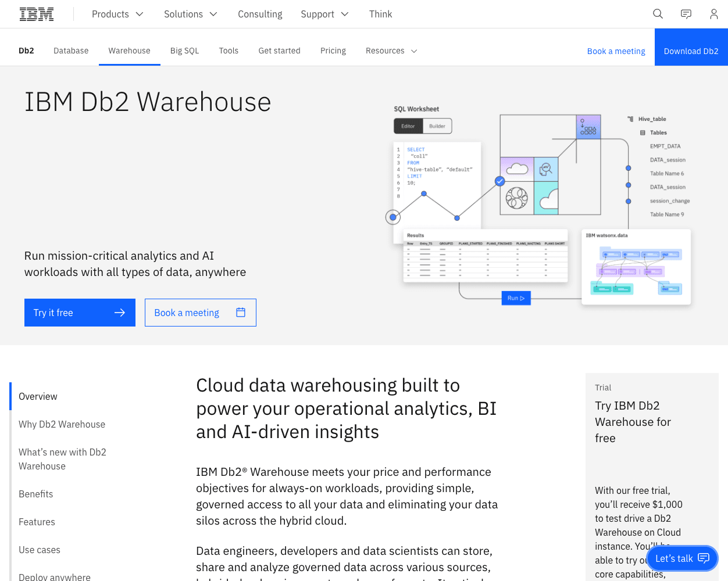
Task: Click calendar icon on Book a meeting button
Action: 241,313
